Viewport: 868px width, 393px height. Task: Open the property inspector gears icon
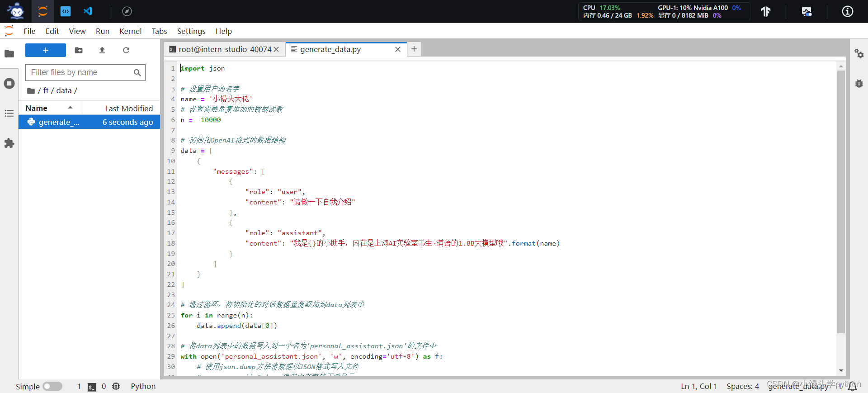coord(859,53)
